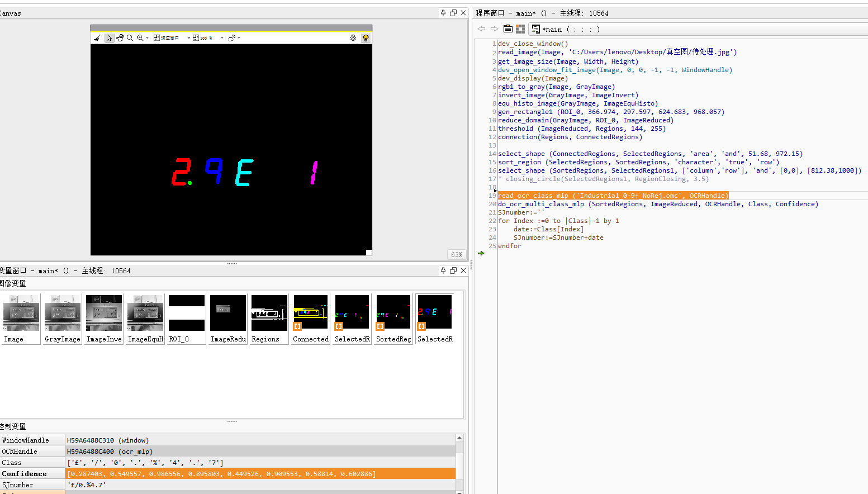The width and height of the screenshot is (868, 494).
Task: Click the new ROI drawing icon
Action: (x=231, y=38)
